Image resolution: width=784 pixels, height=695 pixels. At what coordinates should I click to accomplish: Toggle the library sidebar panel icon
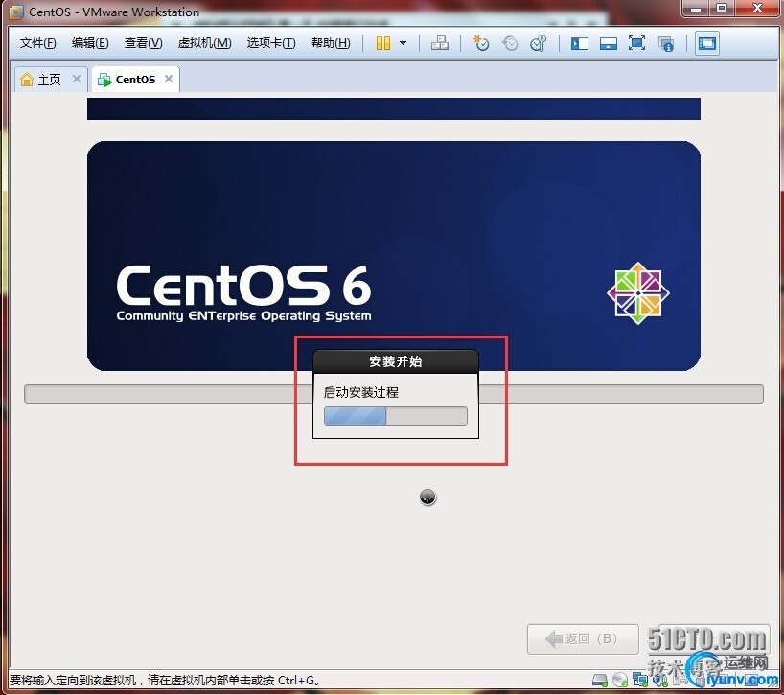click(x=580, y=43)
